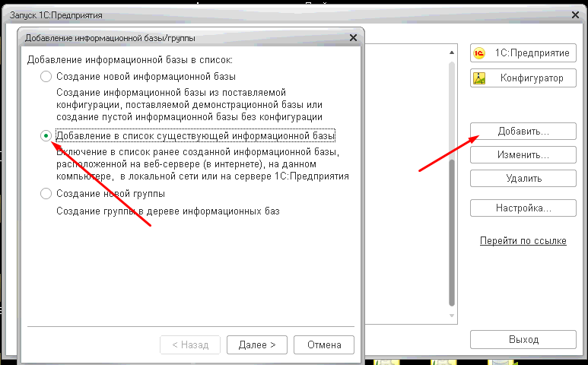Choose 'Создание новой группы' radio option

[x=46, y=194]
